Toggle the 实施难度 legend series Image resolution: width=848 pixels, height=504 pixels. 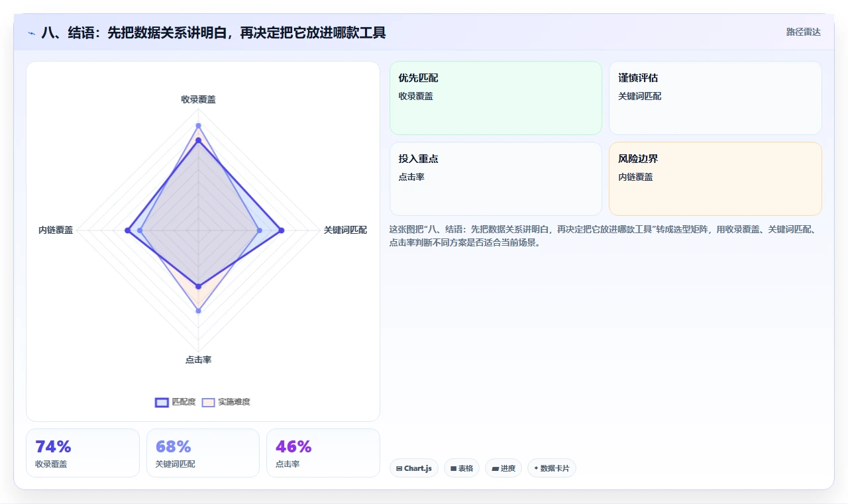pyautogui.click(x=226, y=402)
